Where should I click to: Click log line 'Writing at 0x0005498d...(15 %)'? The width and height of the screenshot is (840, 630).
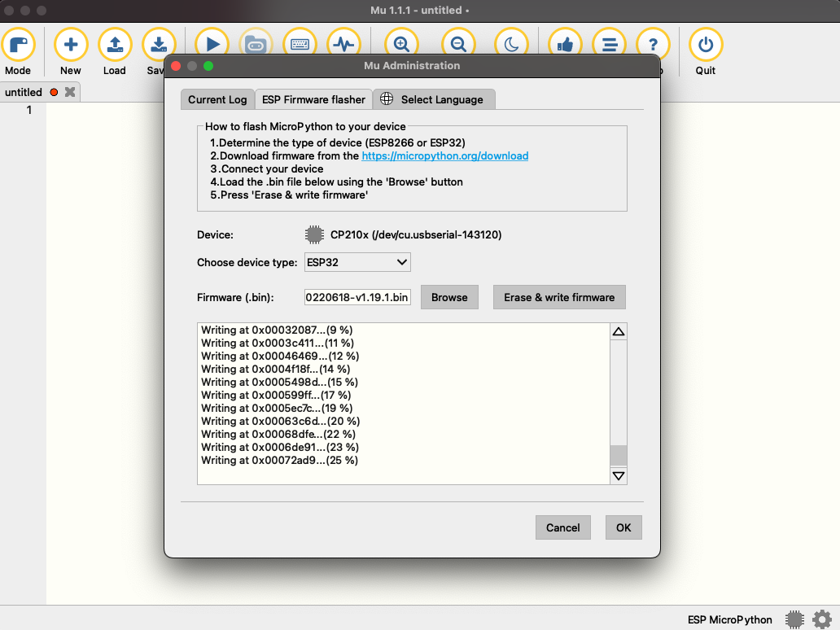click(x=280, y=382)
